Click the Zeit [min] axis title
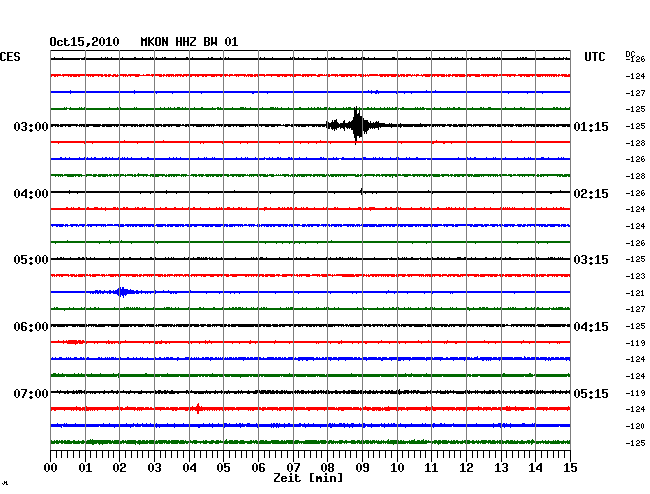Screen dimensions: 650x494 (308, 478)
